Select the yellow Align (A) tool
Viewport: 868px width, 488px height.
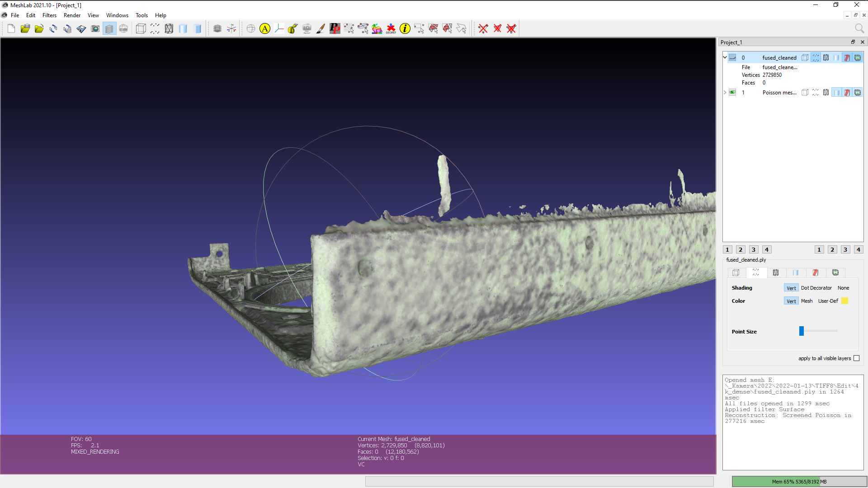(x=265, y=29)
